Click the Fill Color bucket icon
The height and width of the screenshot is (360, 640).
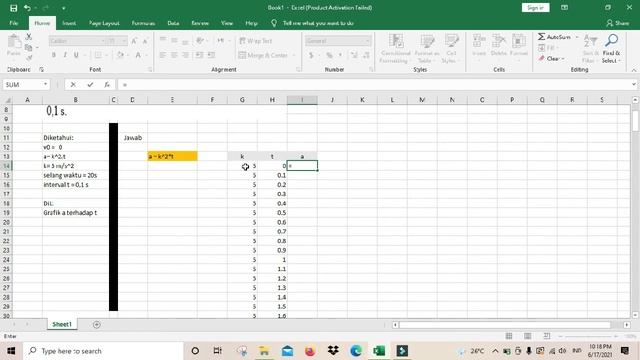pyautogui.click(x=120, y=55)
